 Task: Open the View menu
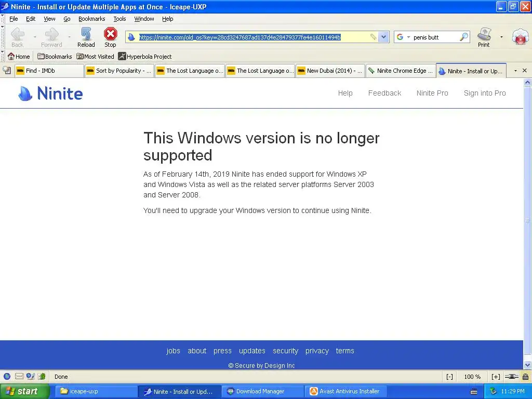click(49, 19)
